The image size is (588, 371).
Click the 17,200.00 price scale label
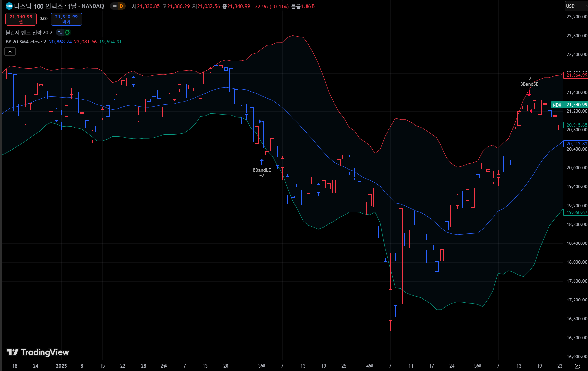576,300
